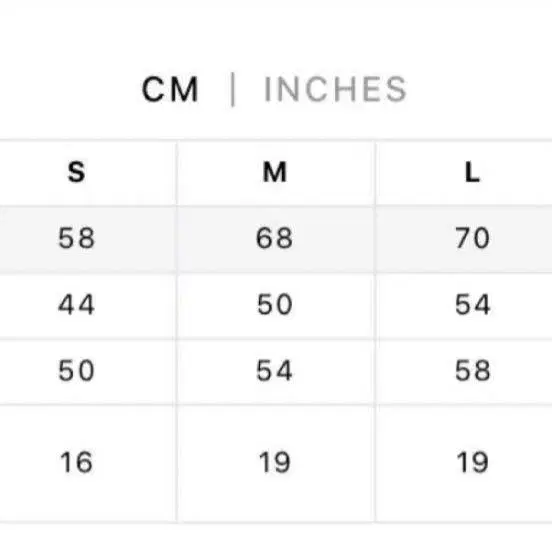Click the 19 value under size M
This screenshot has height=552, width=552.
275,462
